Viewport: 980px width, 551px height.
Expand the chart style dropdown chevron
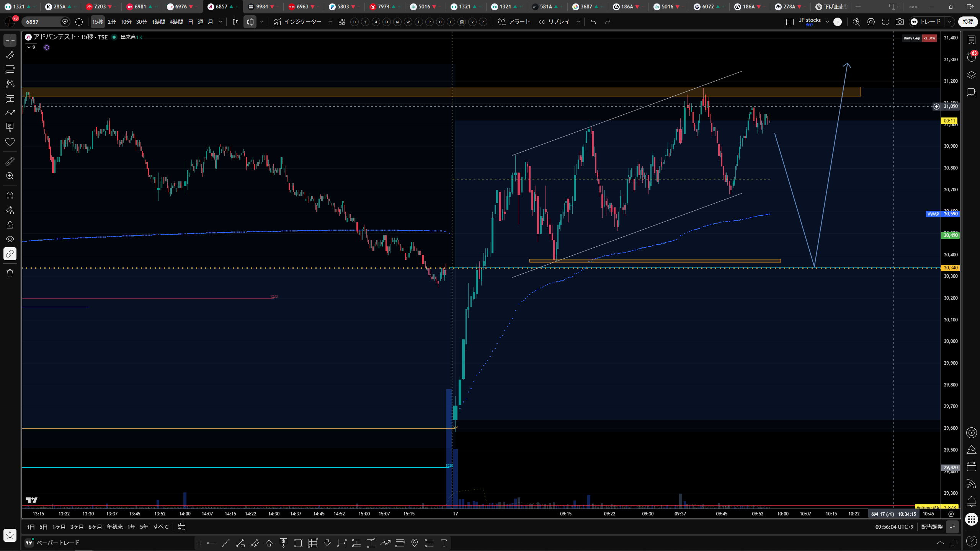[x=262, y=22]
